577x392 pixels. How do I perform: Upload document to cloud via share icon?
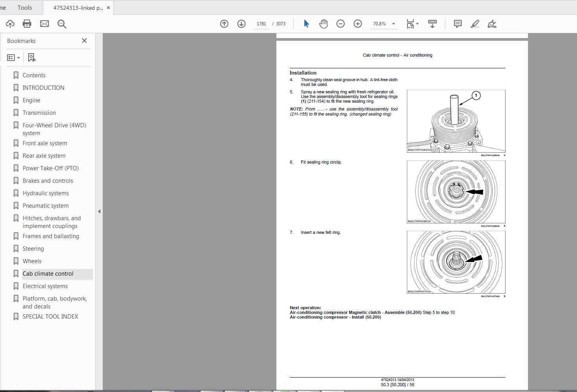[x=10, y=23]
